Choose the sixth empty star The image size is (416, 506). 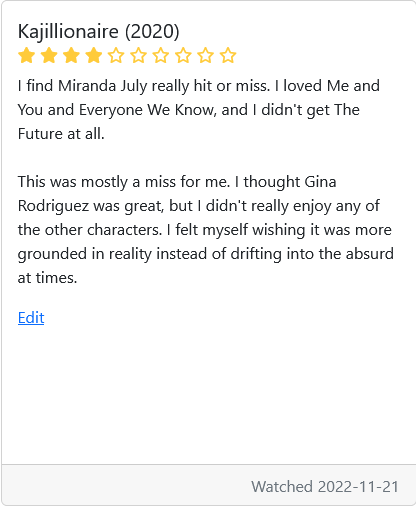tap(138, 55)
